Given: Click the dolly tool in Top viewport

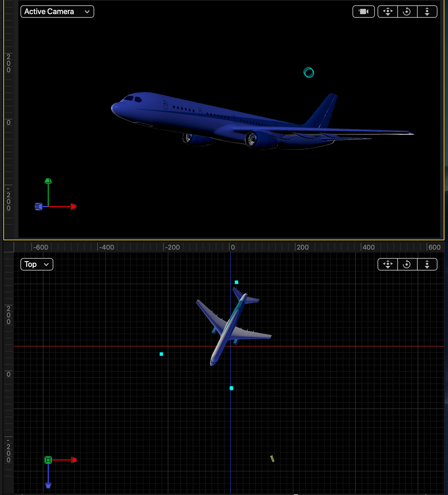Looking at the screenshot, I should 427,264.
